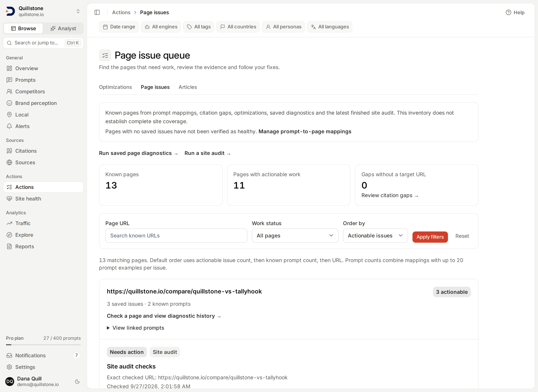Select the Page issues tab
The height and width of the screenshot is (392, 538).
155,87
